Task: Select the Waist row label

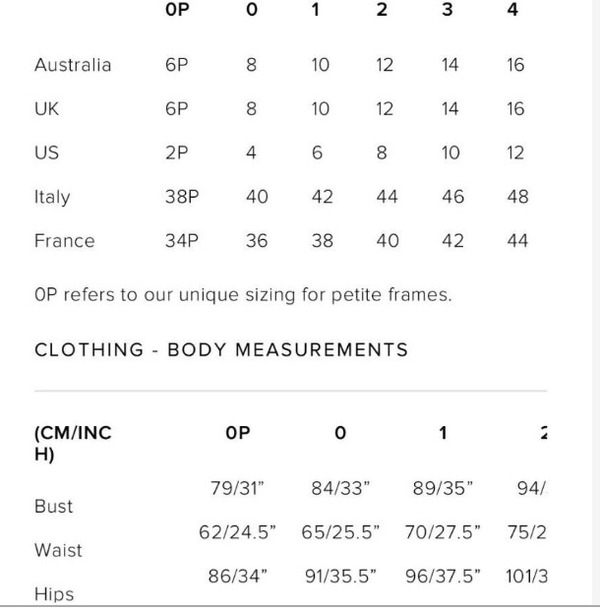Action: (58, 550)
